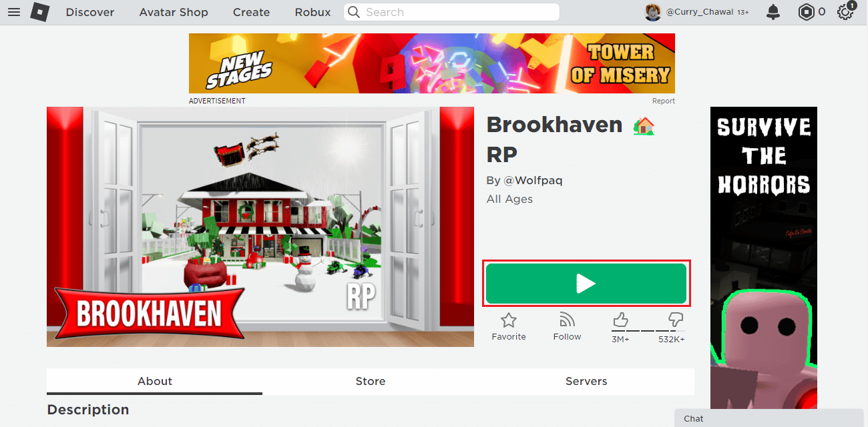Click in the Search field
868x427 pixels.
pos(452,12)
